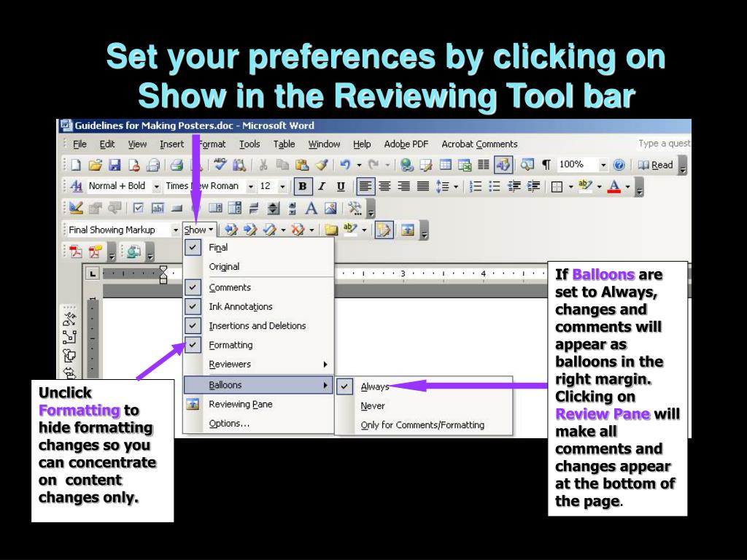Open the Style dropdown Normal + Bold
The image size is (747, 560).
[156, 187]
